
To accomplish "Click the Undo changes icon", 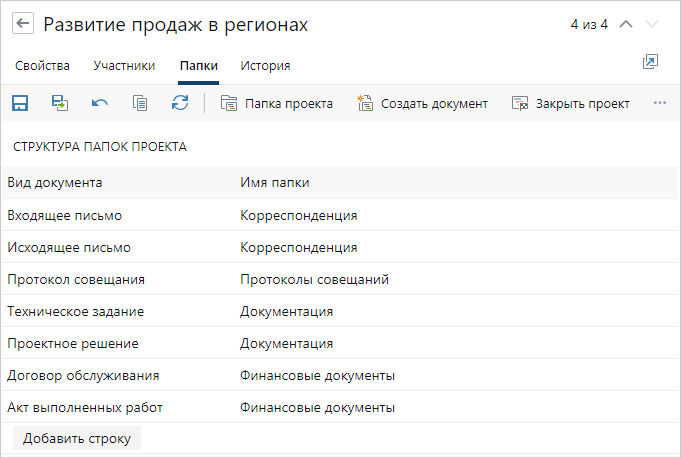I will coord(100,103).
